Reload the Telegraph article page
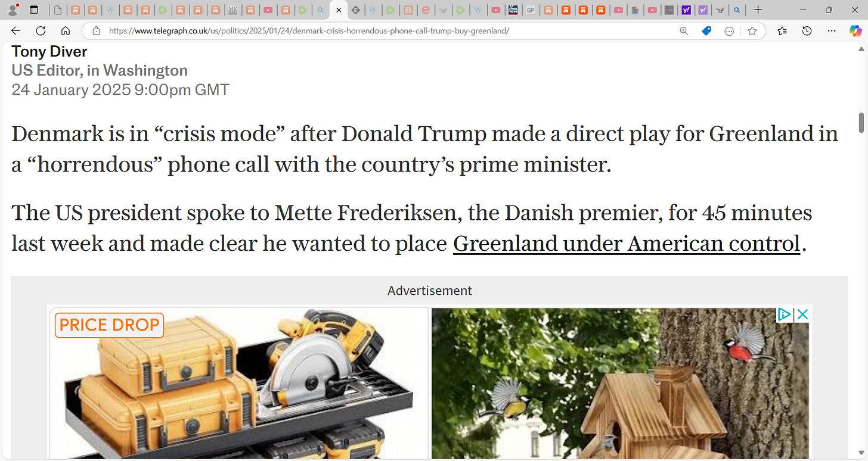This screenshot has height=461, width=868. point(41,31)
